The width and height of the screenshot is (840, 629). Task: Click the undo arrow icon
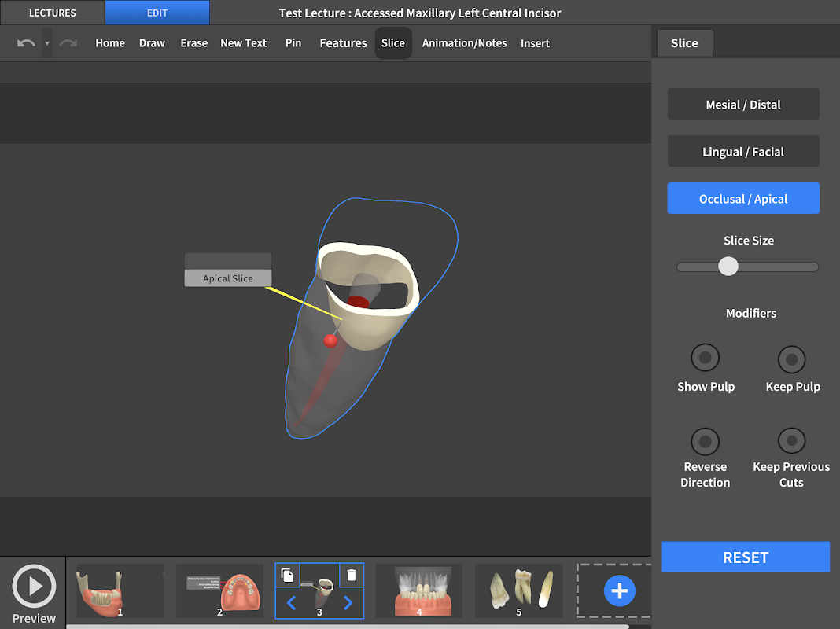pyautogui.click(x=26, y=43)
